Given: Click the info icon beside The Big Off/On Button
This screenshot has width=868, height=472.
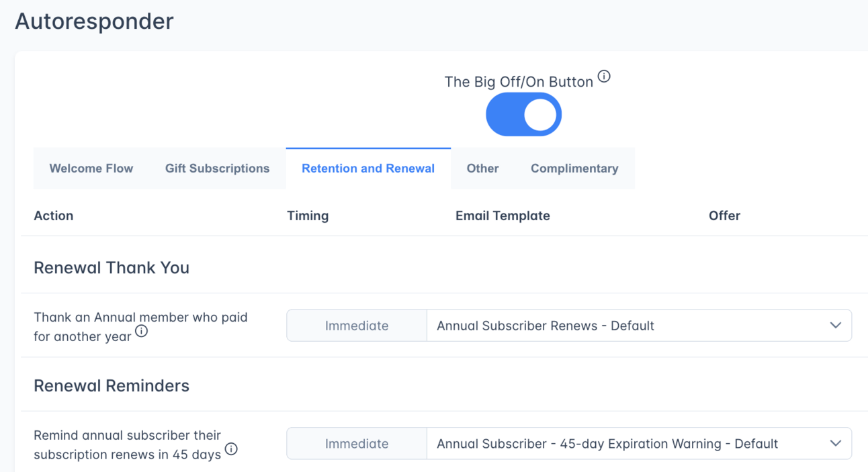Looking at the screenshot, I should point(603,76).
